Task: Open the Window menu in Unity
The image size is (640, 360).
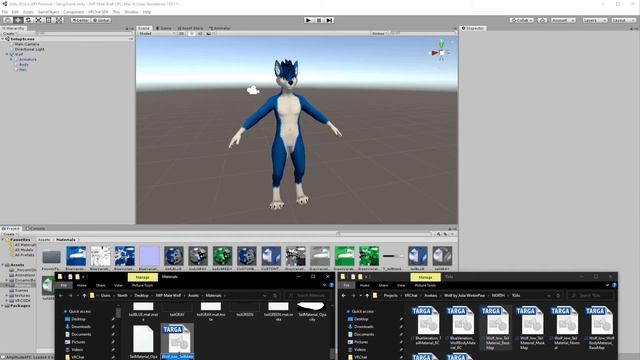Action: 131,12
